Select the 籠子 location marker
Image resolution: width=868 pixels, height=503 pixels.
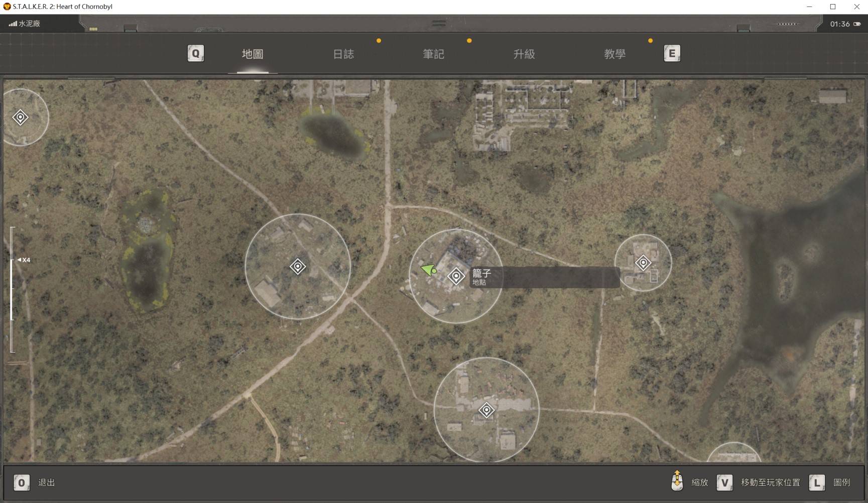point(456,276)
